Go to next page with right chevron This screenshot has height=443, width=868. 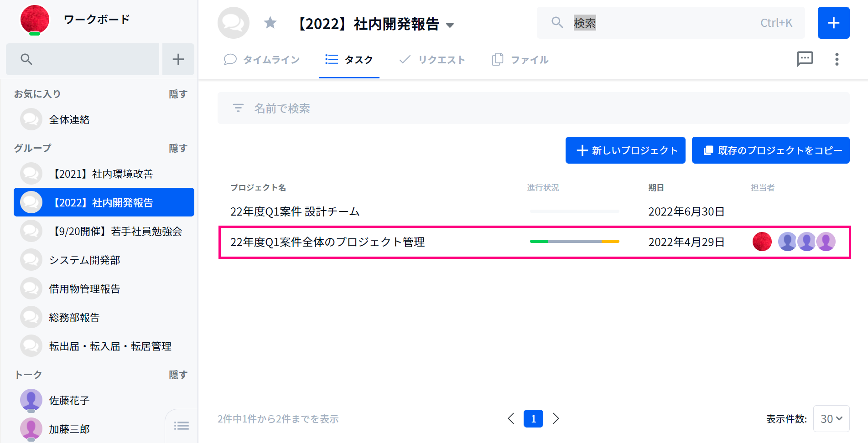click(556, 418)
